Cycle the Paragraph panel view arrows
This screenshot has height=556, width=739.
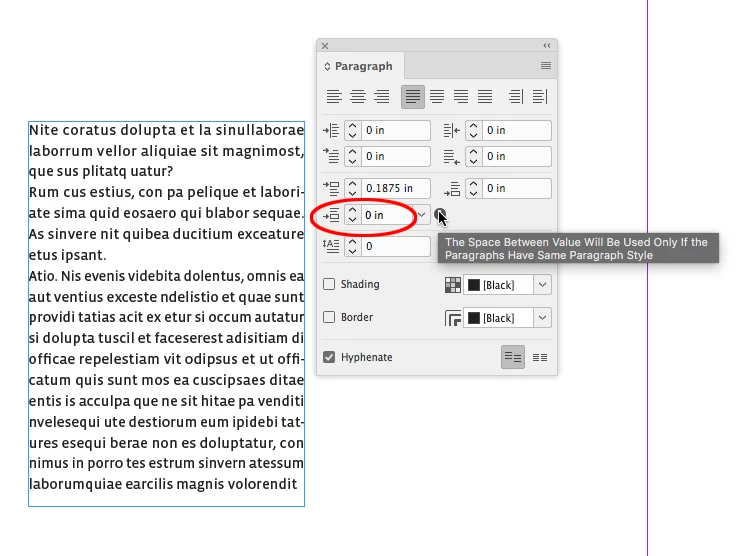tap(327, 66)
